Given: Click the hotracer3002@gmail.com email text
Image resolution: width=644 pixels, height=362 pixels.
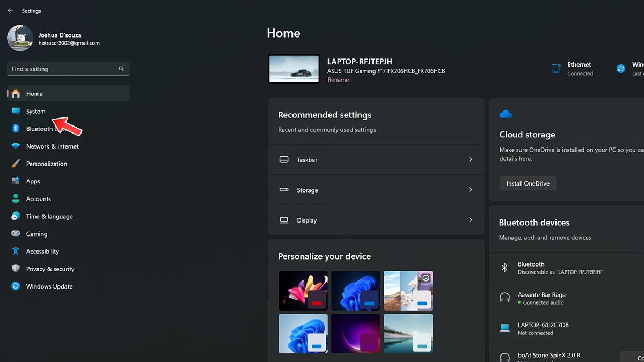Looking at the screenshot, I should click(69, 43).
